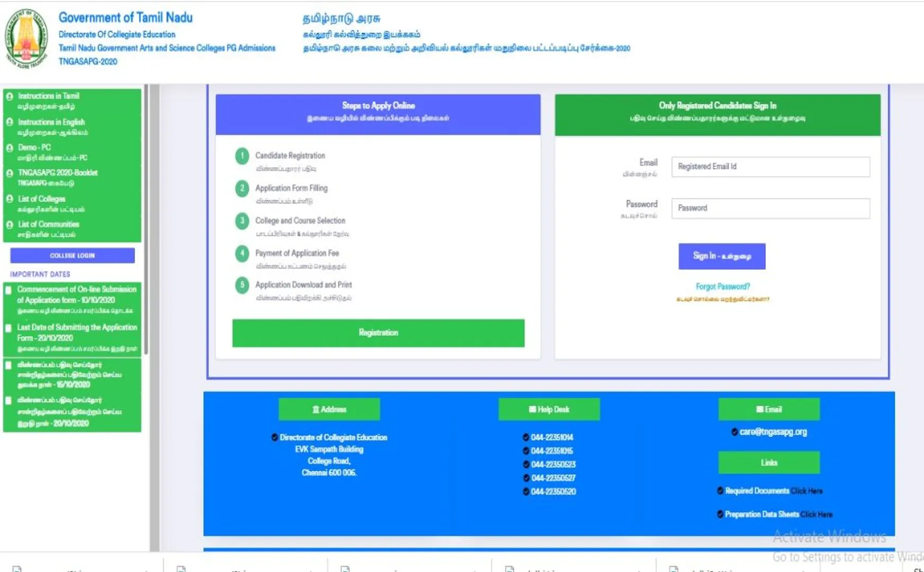Select College and Course Selection step text
The height and width of the screenshot is (572, 924).
[300, 220]
